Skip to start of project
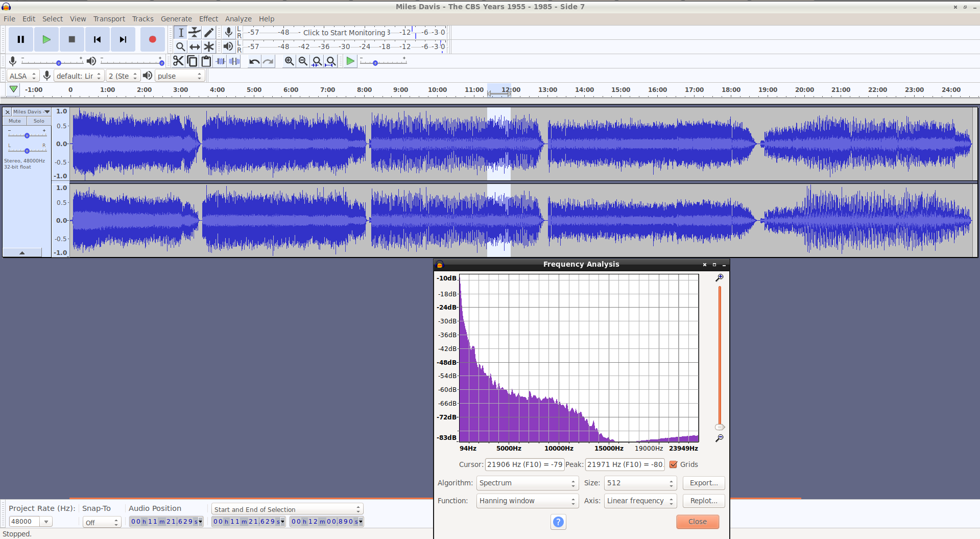Screen dimensions: 980x539 (x=98, y=39)
